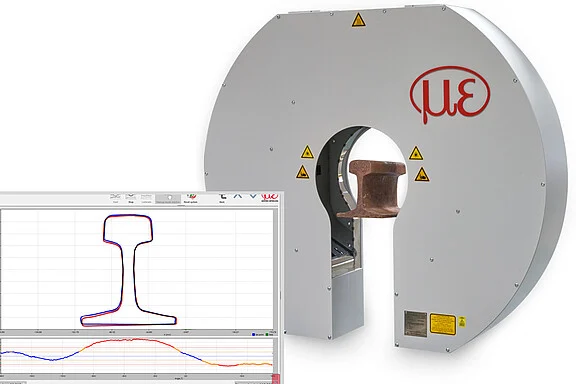Click the blue legend swatch below profile chart
This screenshot has height=384, width=576.
click(253, 334)
